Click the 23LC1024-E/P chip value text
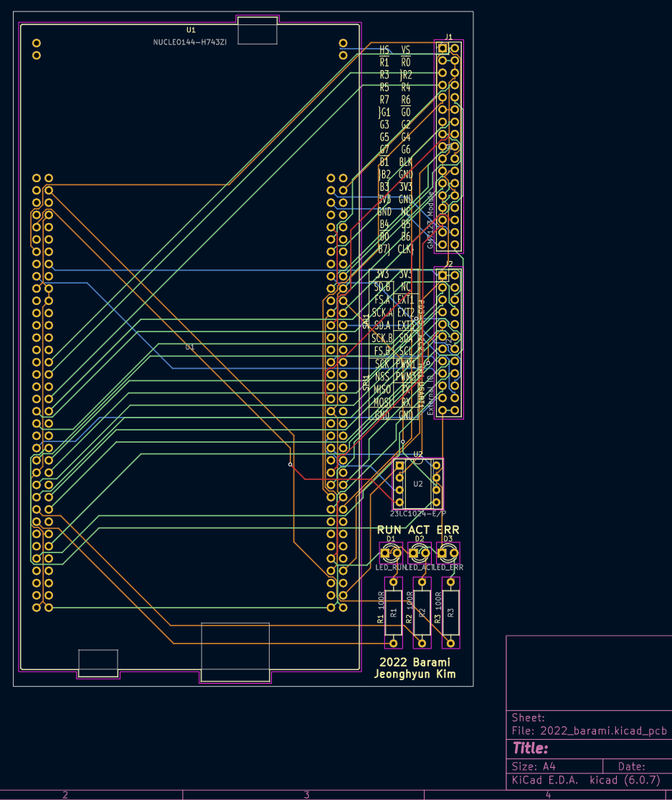Screen dimensions: 672x800 [x=417, y=514]
